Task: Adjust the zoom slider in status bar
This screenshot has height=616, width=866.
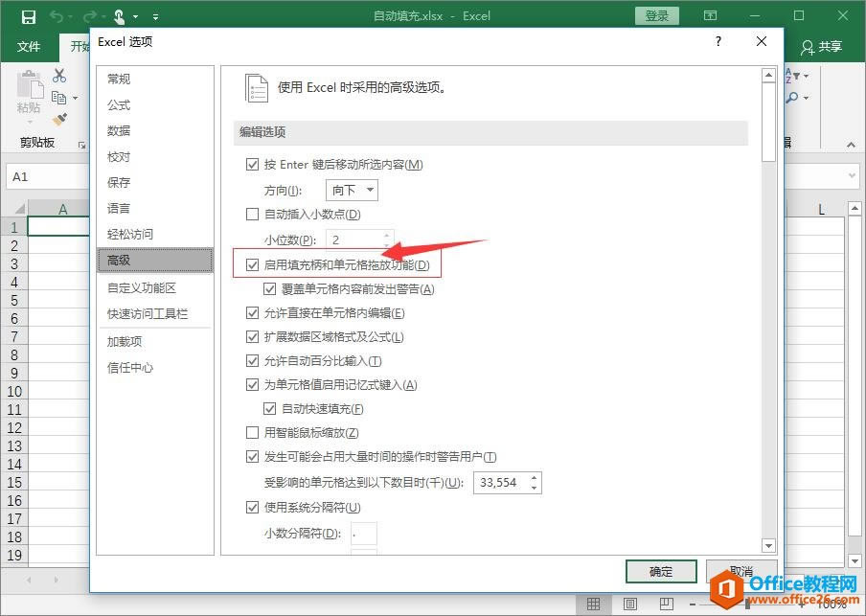Action: (747, 604)
